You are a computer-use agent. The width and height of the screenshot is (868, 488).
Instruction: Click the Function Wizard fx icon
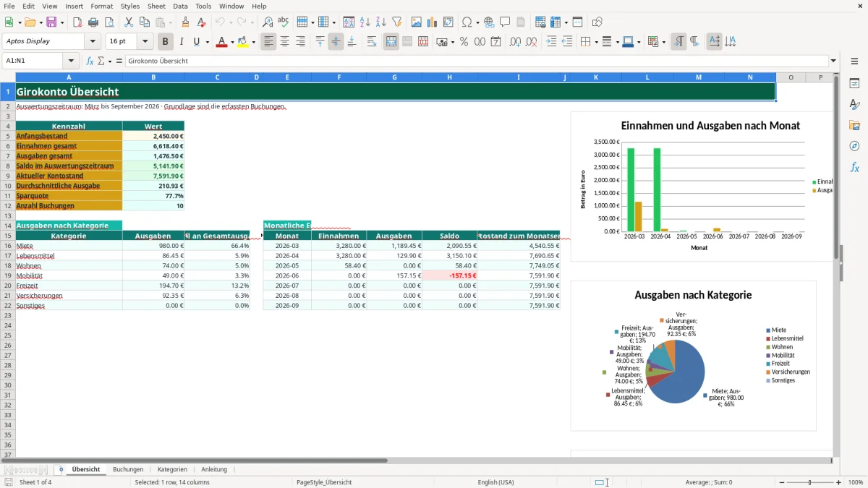(x=90, y=61)
